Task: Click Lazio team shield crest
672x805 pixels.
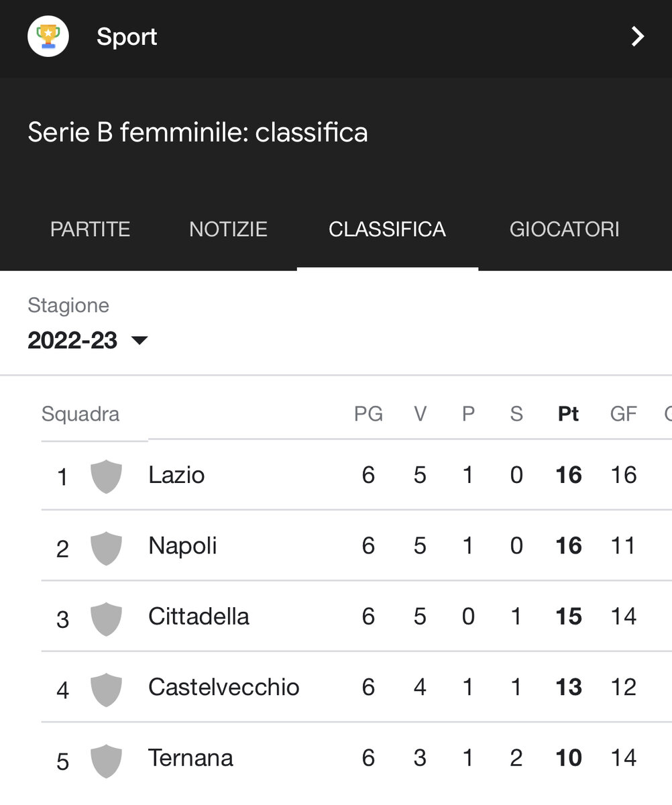Action: point(106,476)
